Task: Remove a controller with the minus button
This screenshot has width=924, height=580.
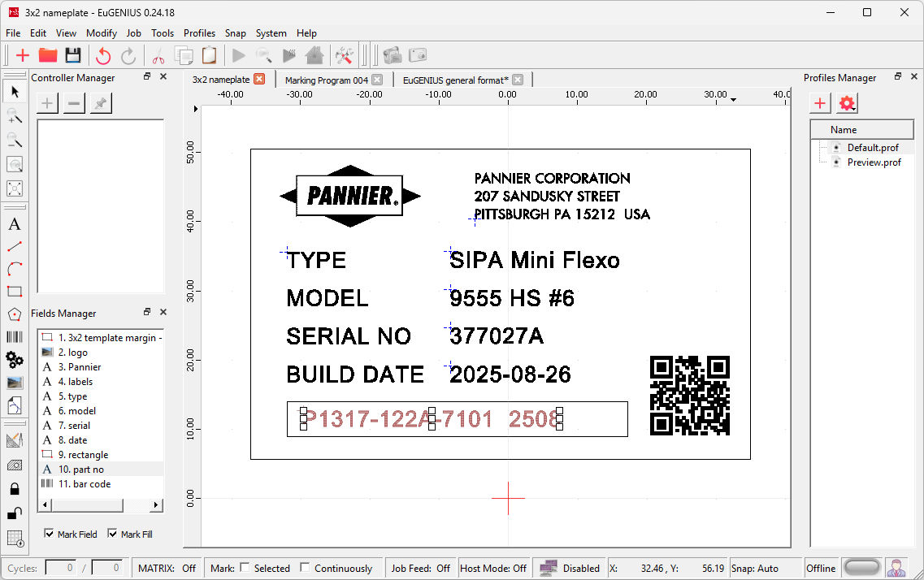Action: [x=74, y=104]
